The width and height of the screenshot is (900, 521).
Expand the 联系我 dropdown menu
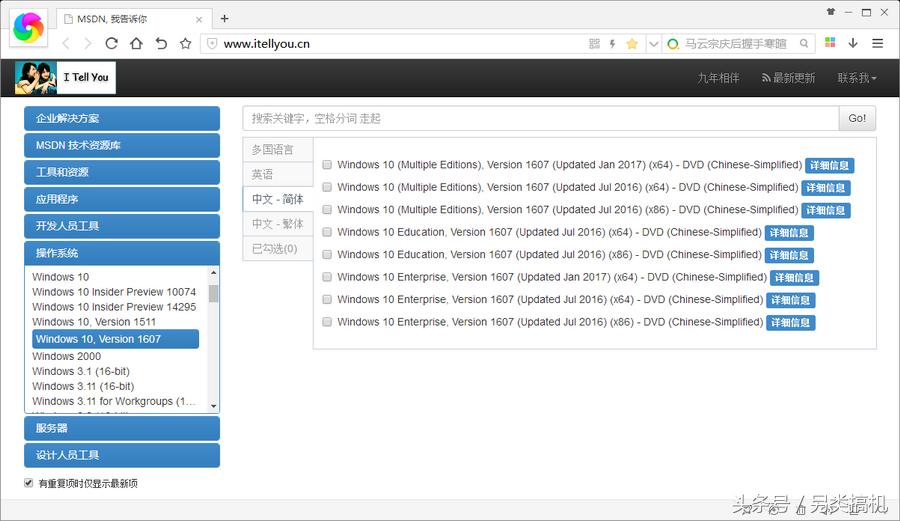pos(857,78)
